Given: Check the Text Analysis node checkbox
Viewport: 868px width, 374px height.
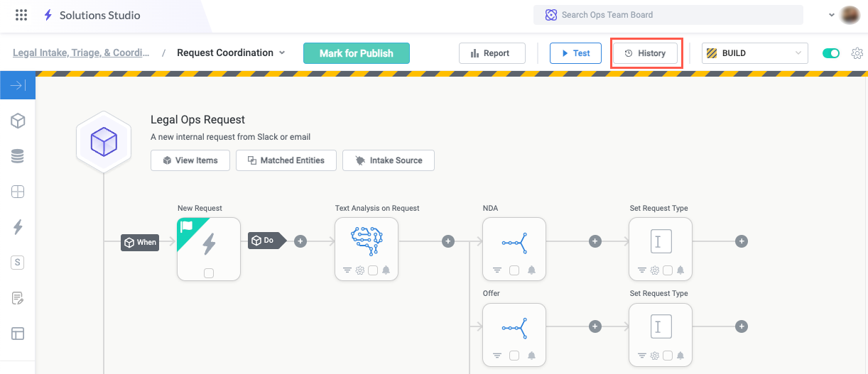Looking at the screenshot, I should click(x=373, y=270).
